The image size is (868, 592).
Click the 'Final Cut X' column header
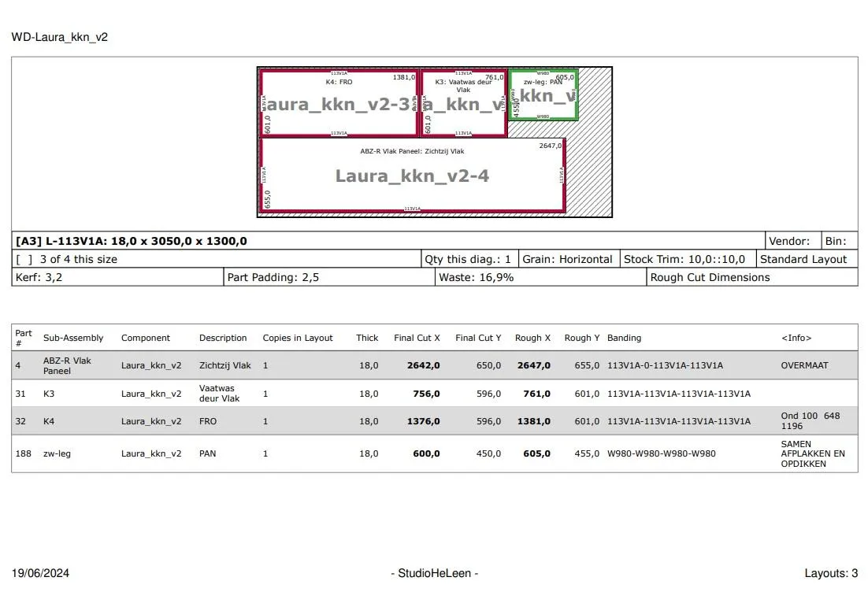(417, 338)
